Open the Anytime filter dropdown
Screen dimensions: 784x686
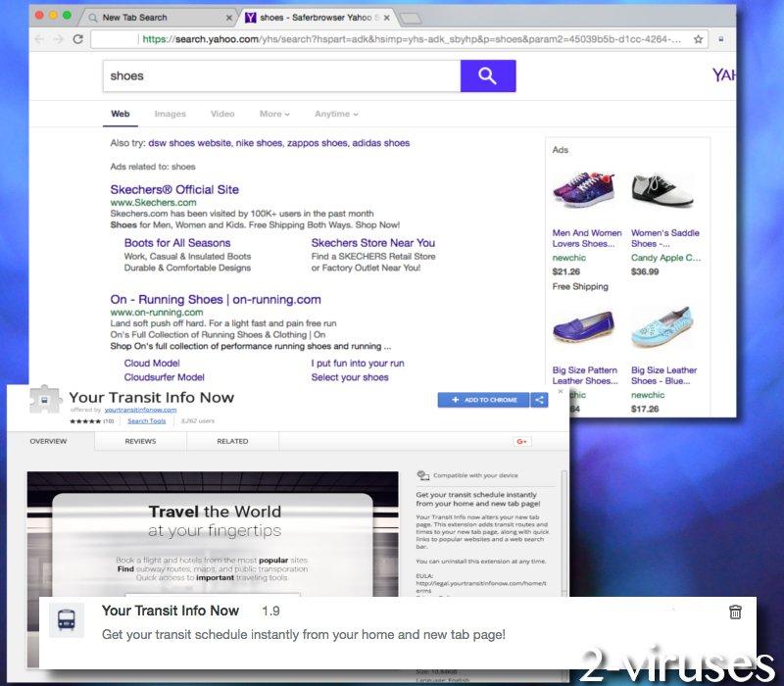point(334,114)
